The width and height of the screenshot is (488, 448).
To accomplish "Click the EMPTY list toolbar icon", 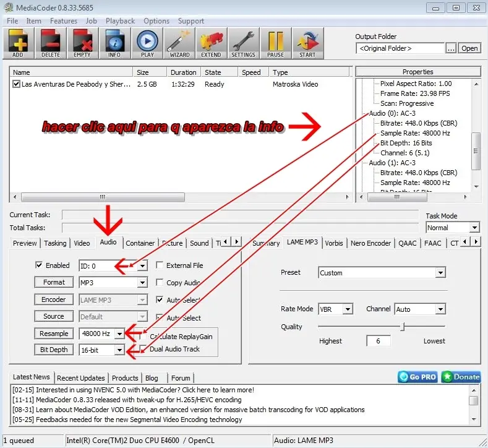I will [x=82, y=43].
